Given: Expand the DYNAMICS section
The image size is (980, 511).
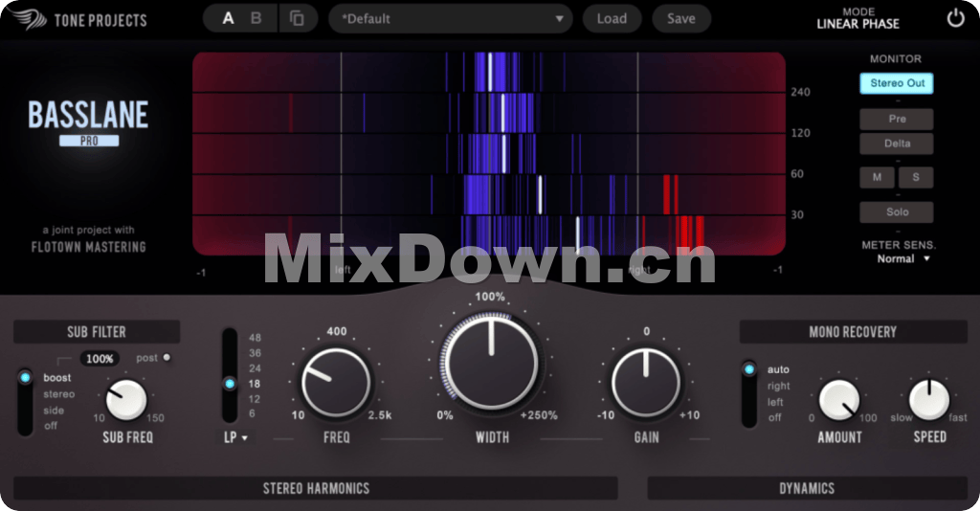Looking at the screenshot, I should (x=807, y=488).
